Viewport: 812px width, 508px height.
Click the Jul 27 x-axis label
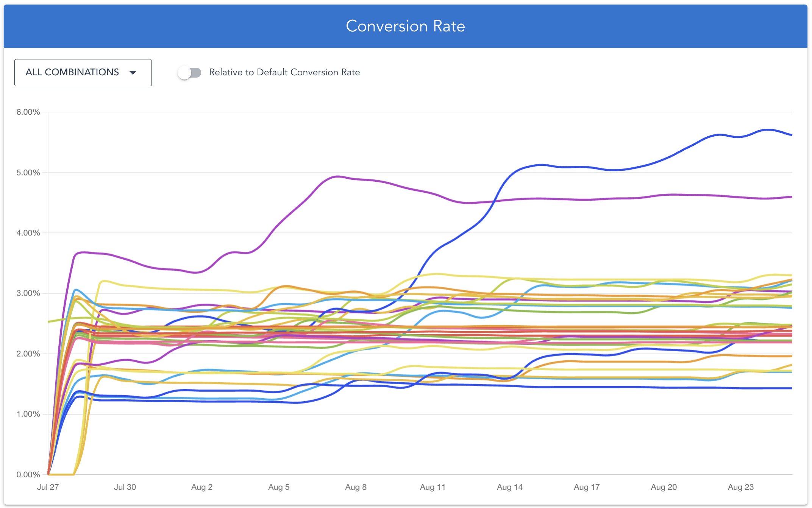[48, 487]
